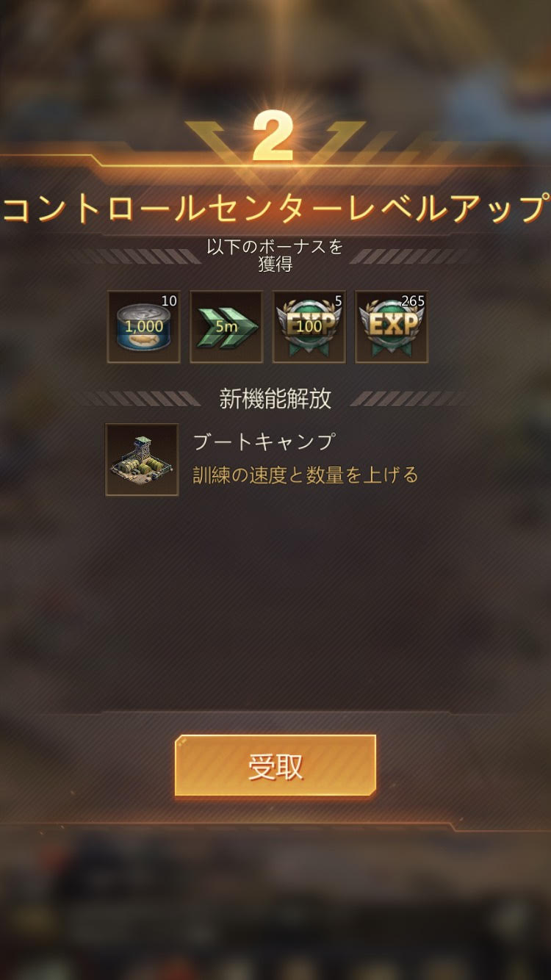The height and width of the screenshot is (980, 551).
Task: Tap the quantity 10 on the food can
Action: (169, 300)
